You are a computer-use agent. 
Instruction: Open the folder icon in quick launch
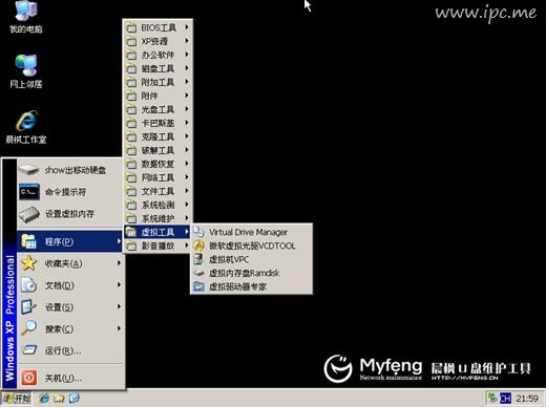click(x=59, y=399)
